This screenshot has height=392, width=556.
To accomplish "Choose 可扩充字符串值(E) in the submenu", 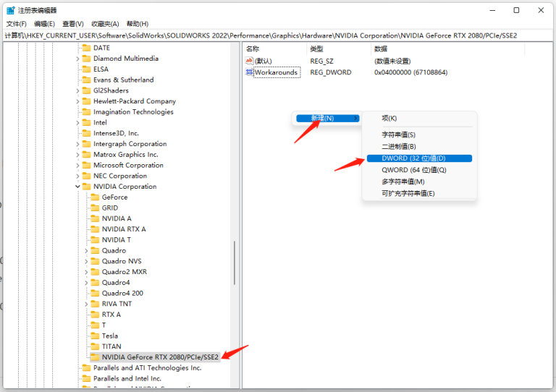I will tap(419, 193).
